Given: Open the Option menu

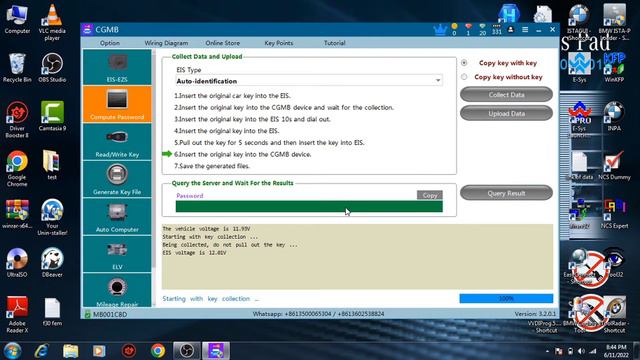Looking at the screenshot, I should pos(110,43).
